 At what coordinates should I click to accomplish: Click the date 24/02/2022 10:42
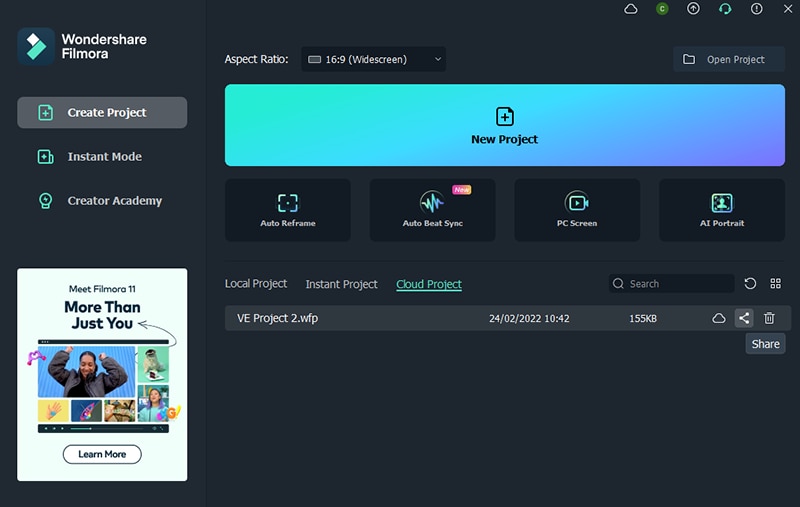click(529, 318)
